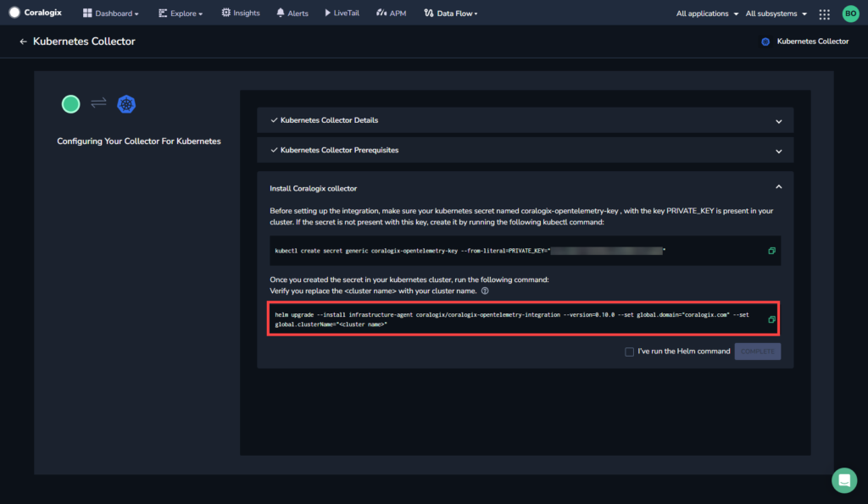Copy the helm upgrade command
This screenshot has height=504, width=868.
click(771, 319)
